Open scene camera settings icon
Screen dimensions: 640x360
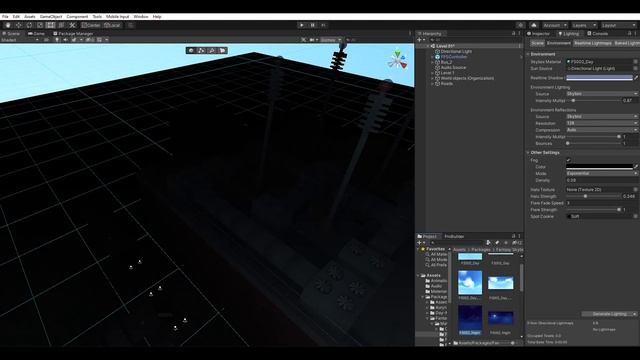312,40
